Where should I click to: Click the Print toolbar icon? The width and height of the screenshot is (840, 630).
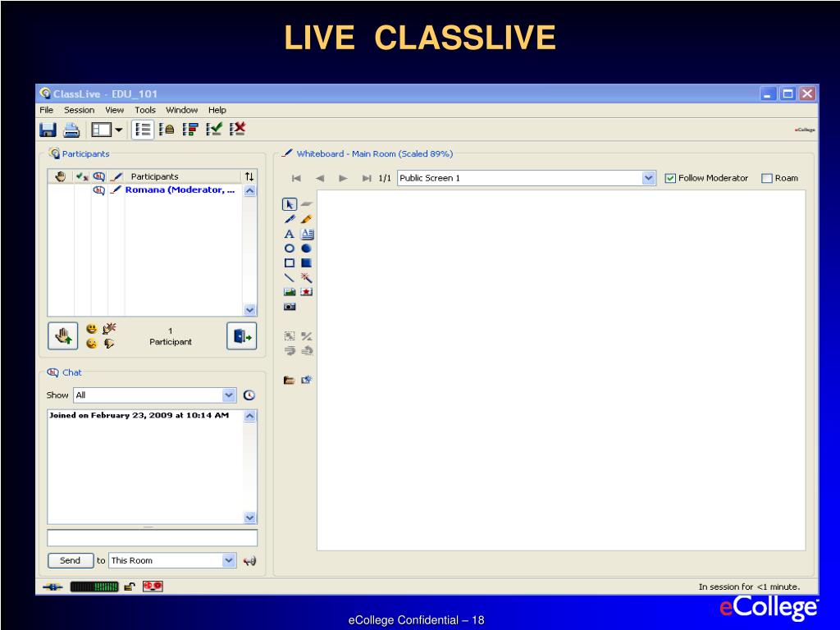coord(71,130)
